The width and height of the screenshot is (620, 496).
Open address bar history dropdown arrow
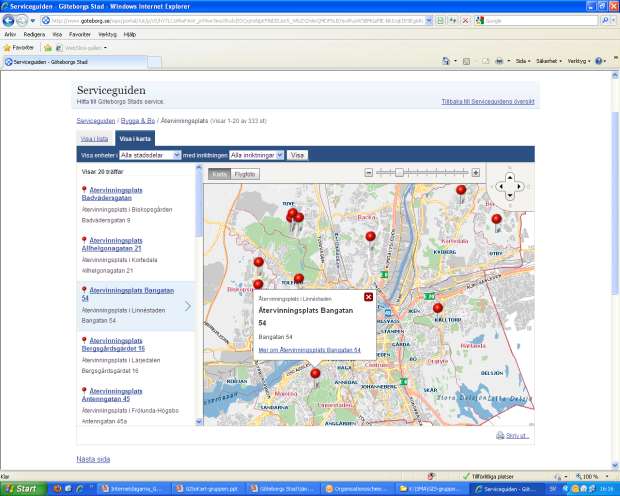pyautogui.click(x=429, y=21)
